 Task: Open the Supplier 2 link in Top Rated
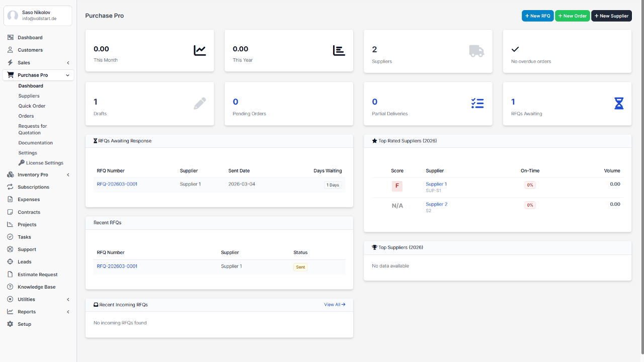pos(437,204)
